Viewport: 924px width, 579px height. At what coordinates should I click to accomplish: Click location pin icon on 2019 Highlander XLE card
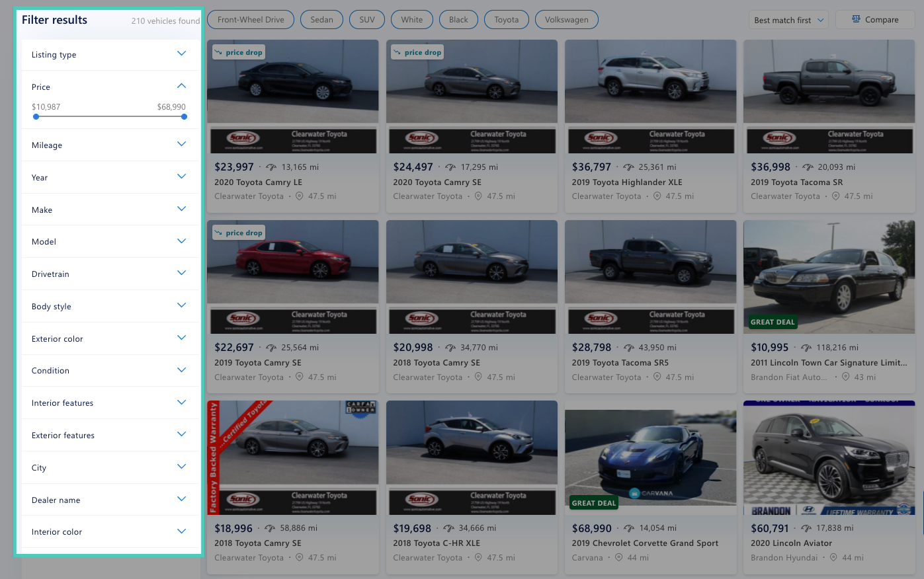(x=657, y=196)
